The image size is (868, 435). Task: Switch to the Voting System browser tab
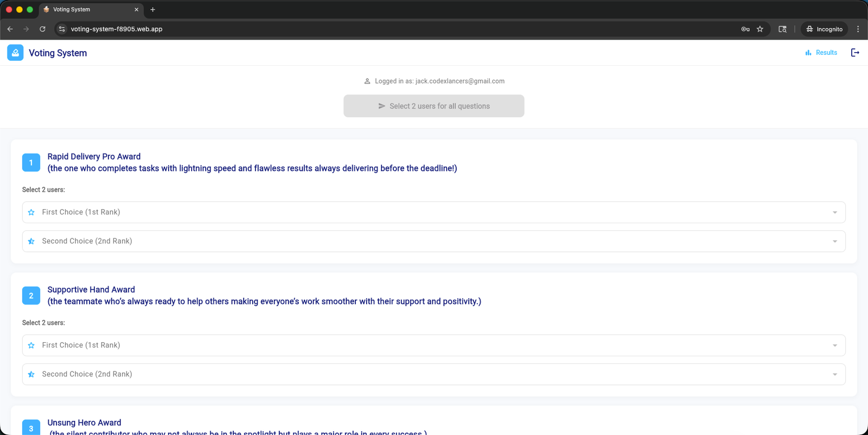[91, 10]
